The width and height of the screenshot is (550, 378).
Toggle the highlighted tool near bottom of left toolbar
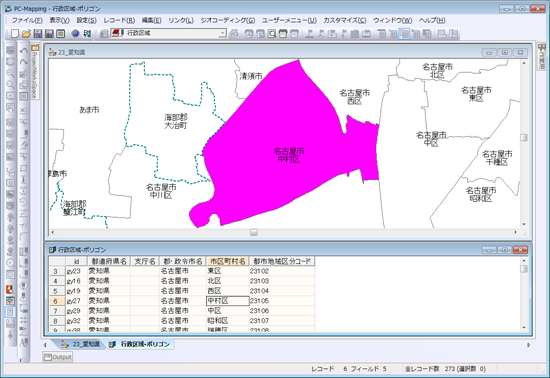pyautogui.click(x=11, y=312)
